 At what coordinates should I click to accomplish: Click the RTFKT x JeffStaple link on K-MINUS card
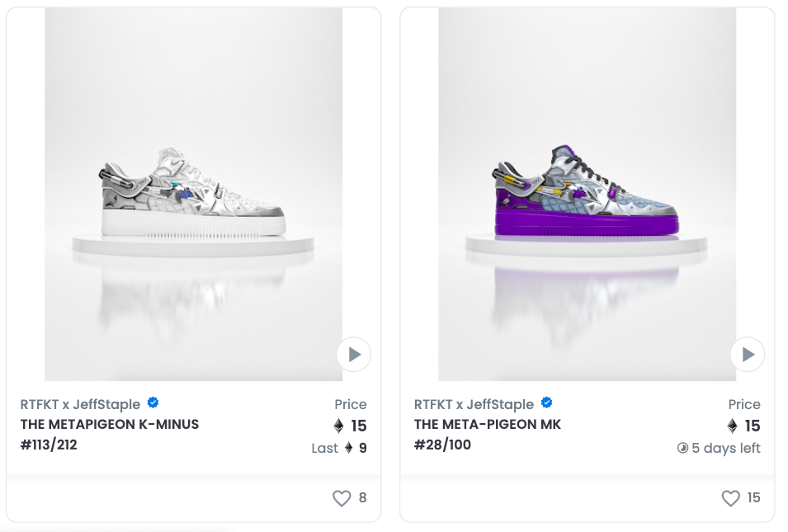click(x=80, y=404)
